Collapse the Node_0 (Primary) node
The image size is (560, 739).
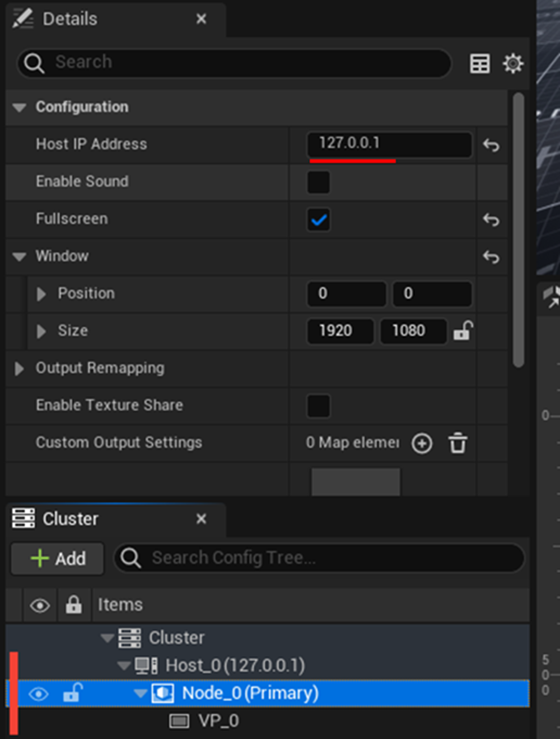pyautogui.click(x=141, y=694)
